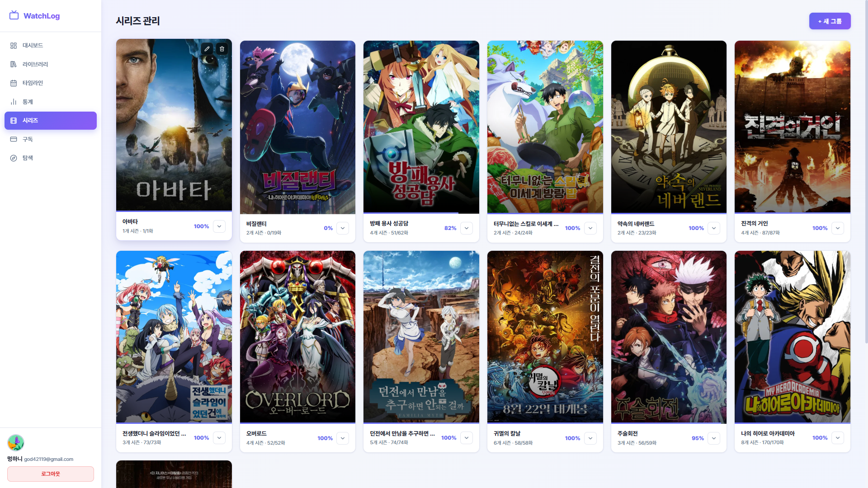Expand the 오버로드 series card
This screenshot has height=488, width=868.
pos(343,438)
